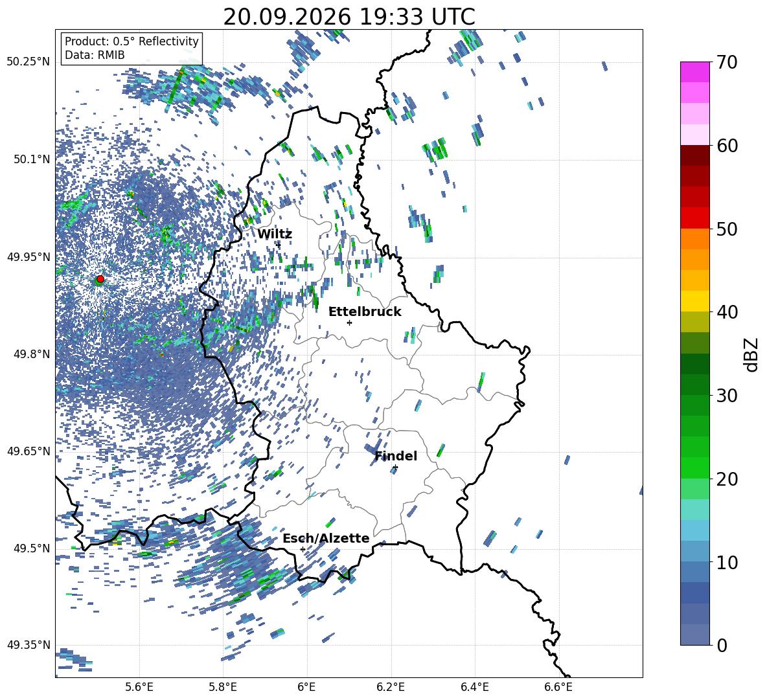Select the Ettelbruck map label
This screenshot has width=767, height=700.
click(x=365, y=311)
